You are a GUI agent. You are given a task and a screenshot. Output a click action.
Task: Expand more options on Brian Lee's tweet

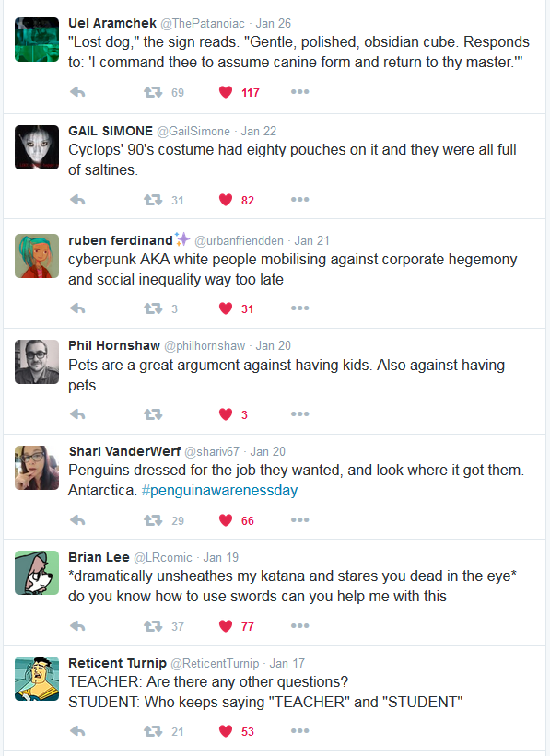299,626
